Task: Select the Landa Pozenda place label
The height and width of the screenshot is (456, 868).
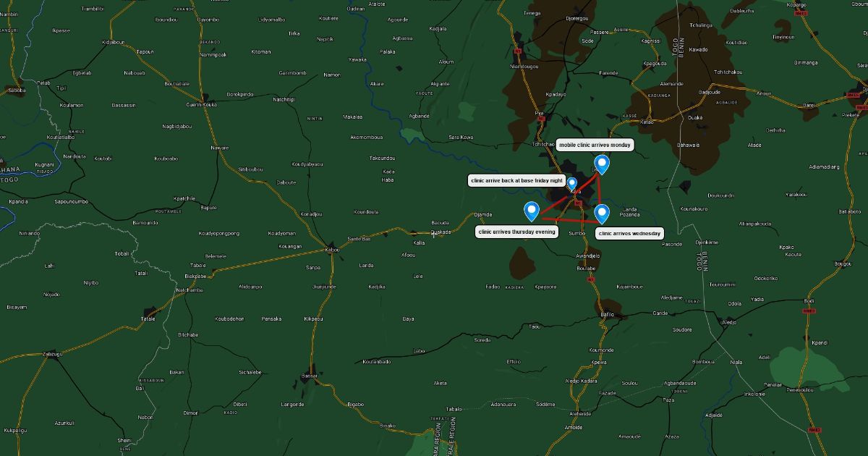Action: 630,212
